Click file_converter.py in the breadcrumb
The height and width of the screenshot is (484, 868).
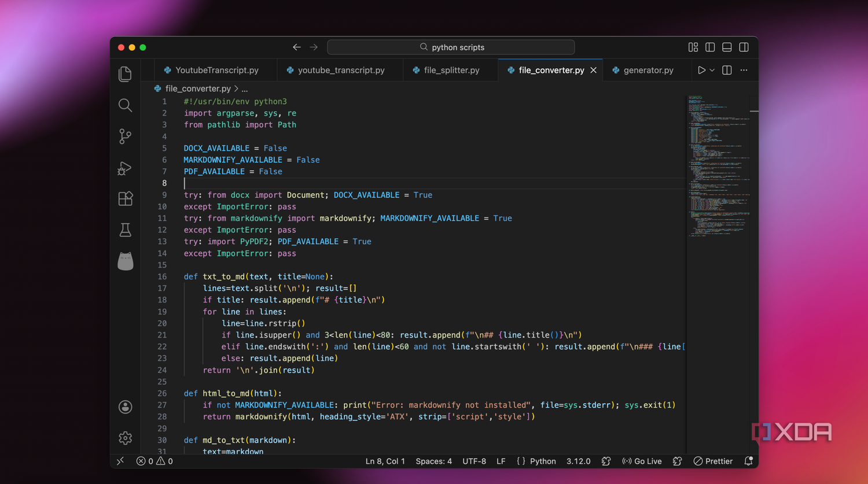point(198,88)
